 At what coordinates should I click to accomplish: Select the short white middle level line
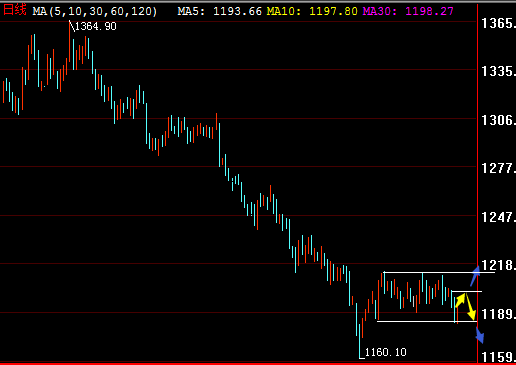pos(466,291)
